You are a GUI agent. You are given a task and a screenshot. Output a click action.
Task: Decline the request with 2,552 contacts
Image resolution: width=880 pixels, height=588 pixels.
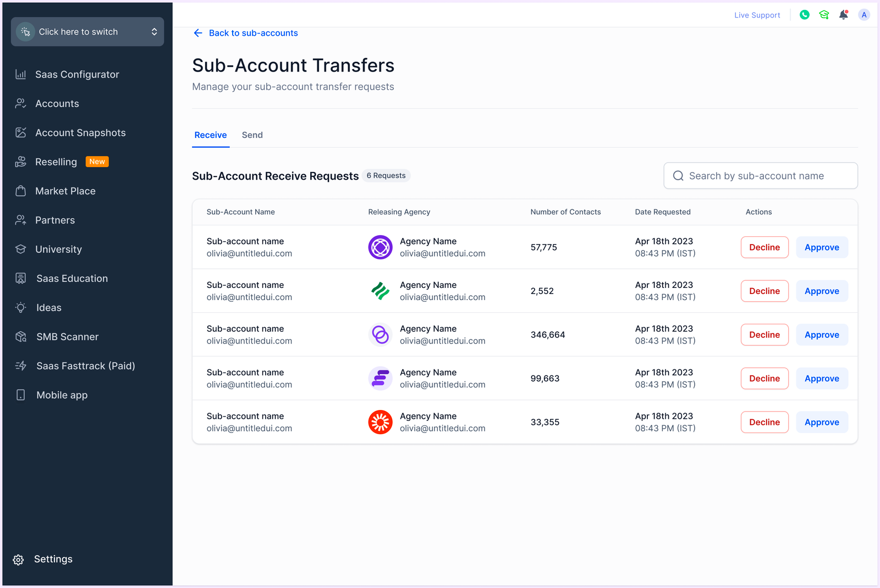click(x=764, y=291)
